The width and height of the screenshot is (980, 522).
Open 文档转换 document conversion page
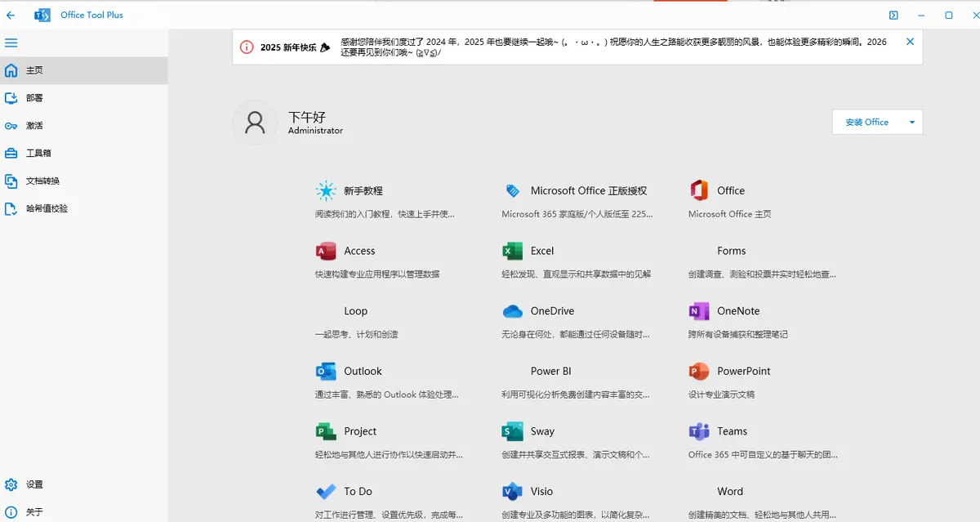point(84,181)
